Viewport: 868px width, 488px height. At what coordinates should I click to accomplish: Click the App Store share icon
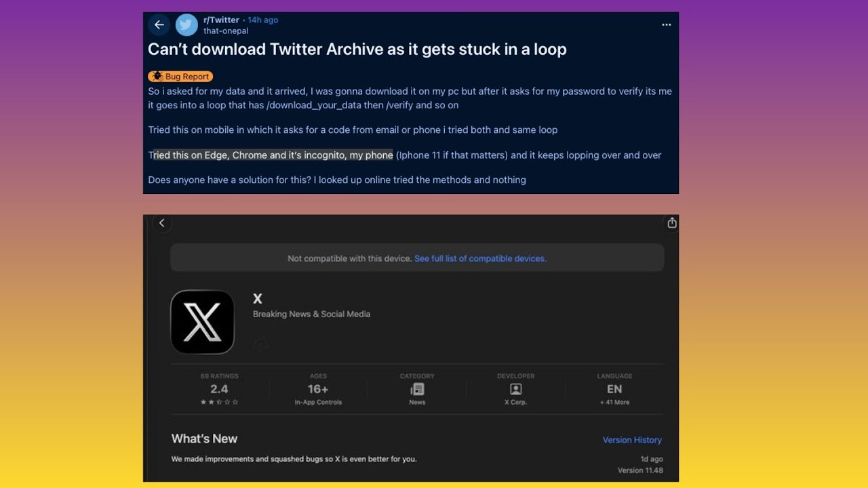tap(671, 223)
